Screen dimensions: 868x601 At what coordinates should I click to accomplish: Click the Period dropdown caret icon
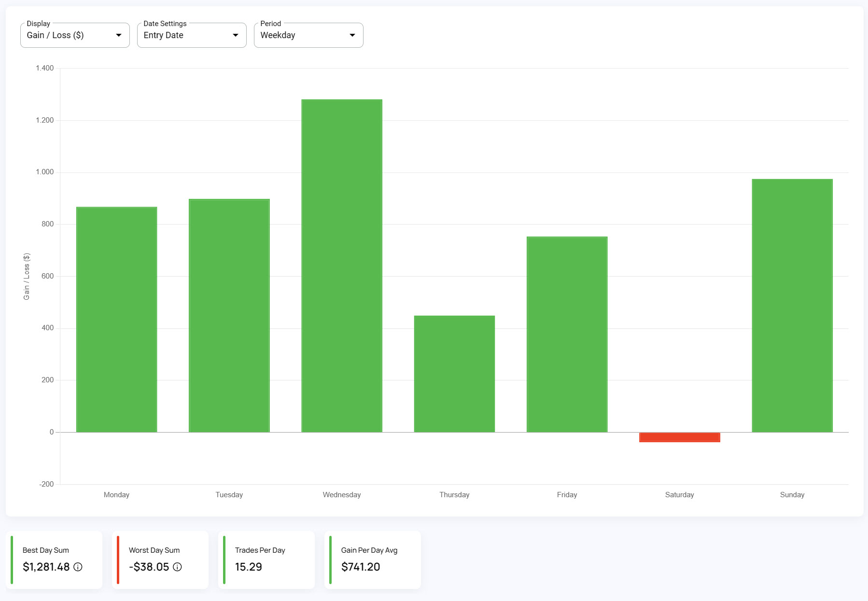[x=352, y=35]
